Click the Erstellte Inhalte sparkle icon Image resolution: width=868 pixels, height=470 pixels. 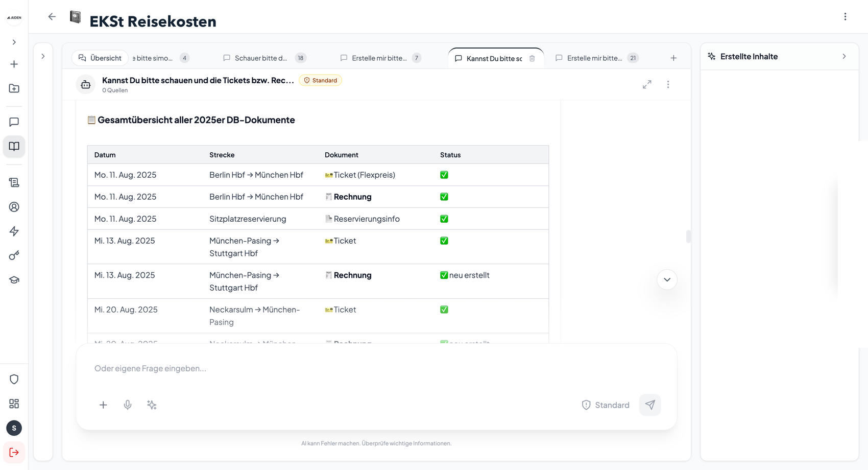[x=711, y=56]
